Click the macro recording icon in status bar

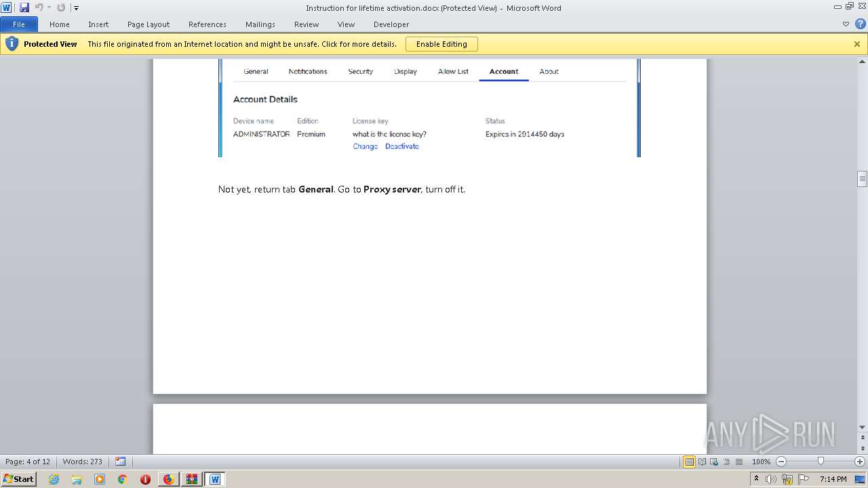point(120,462)
